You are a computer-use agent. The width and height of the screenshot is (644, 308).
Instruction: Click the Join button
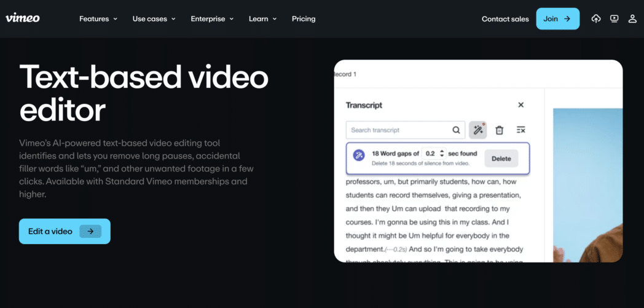click(558, 18)
